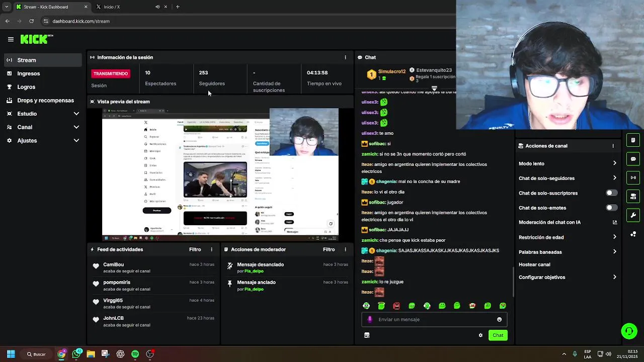Open Acciones de canal three-dot menu

[x=613, y=146]
